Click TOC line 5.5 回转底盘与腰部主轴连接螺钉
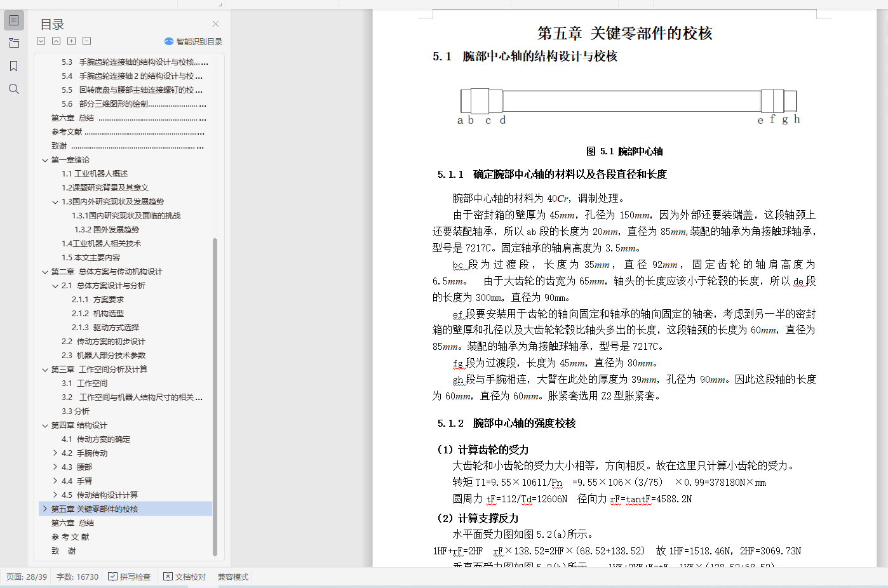 (132, 90)
